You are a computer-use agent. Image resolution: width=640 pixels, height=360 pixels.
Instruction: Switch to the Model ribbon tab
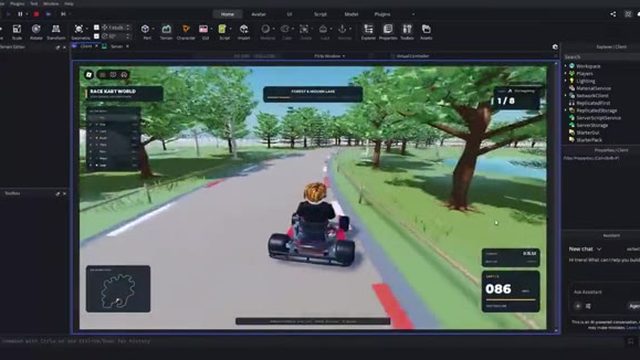pyautogui.click(x=351, y=14)
